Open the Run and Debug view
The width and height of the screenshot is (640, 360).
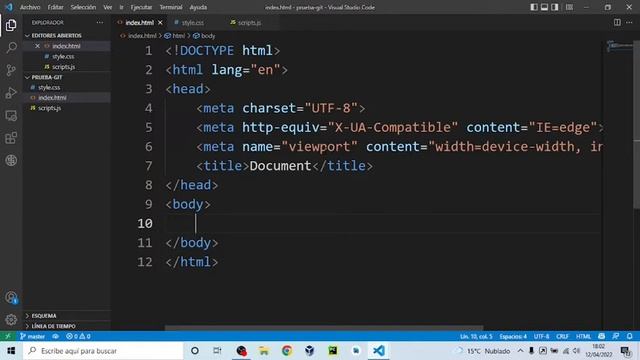[11, 93]
